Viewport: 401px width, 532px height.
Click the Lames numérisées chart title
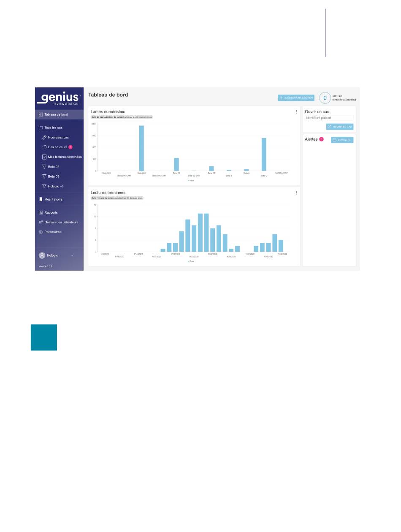point(108,112)
